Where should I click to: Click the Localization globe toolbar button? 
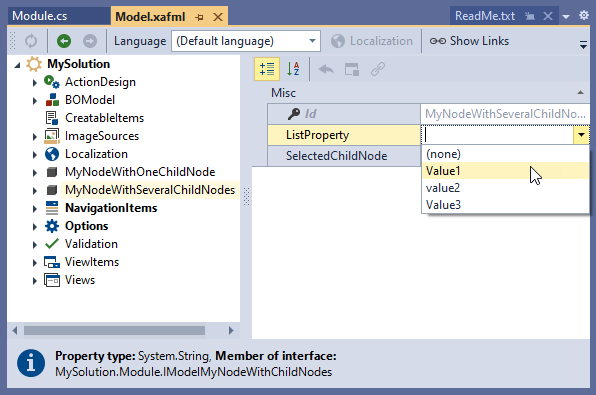(372, 41)
